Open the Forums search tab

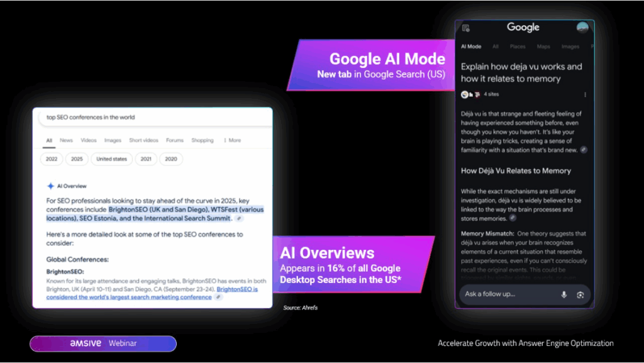[175, 140]
